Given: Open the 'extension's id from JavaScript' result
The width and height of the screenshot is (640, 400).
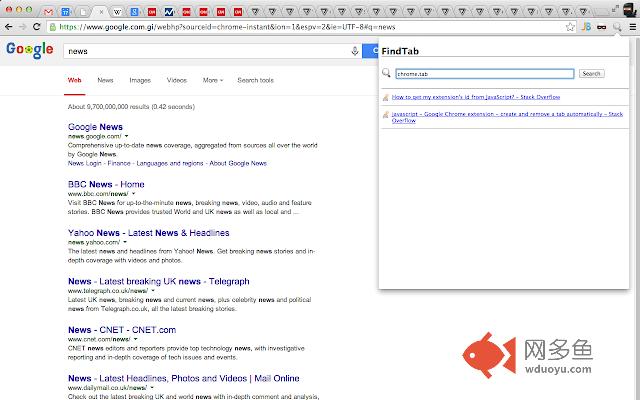Looking at the screenshot, I should (x=475, y=97).
